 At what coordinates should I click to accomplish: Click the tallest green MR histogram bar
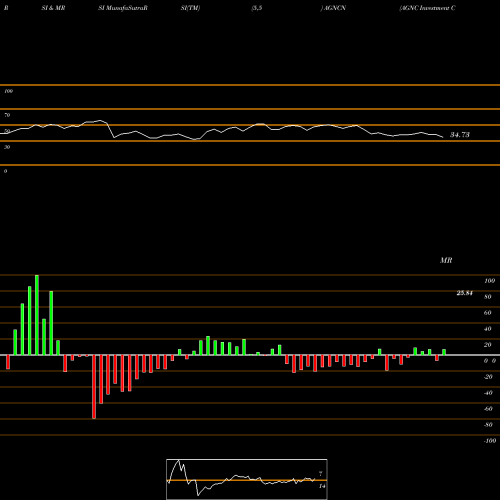pos(37,315)
